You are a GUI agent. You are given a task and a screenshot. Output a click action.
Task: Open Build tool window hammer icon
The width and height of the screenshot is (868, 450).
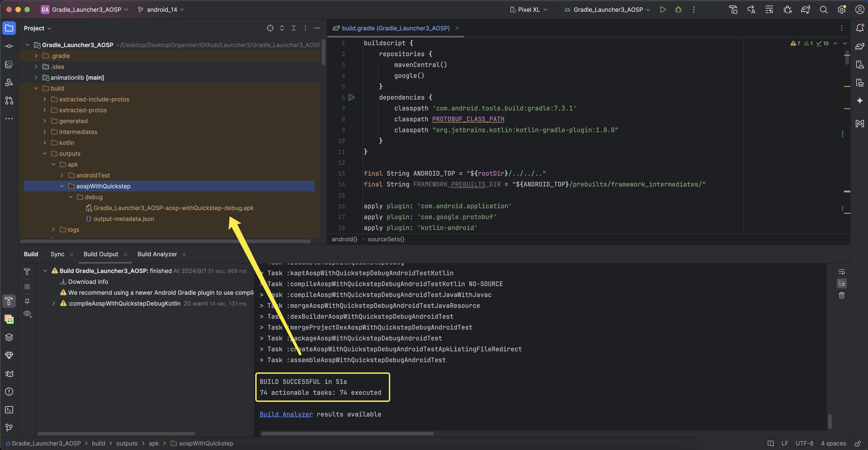(9, 301)
